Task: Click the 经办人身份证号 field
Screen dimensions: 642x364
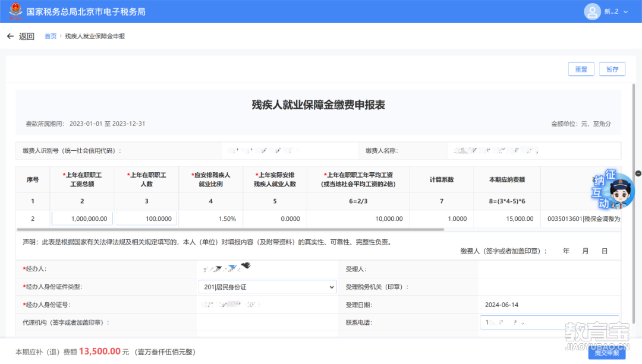Action: pos(267,305)
